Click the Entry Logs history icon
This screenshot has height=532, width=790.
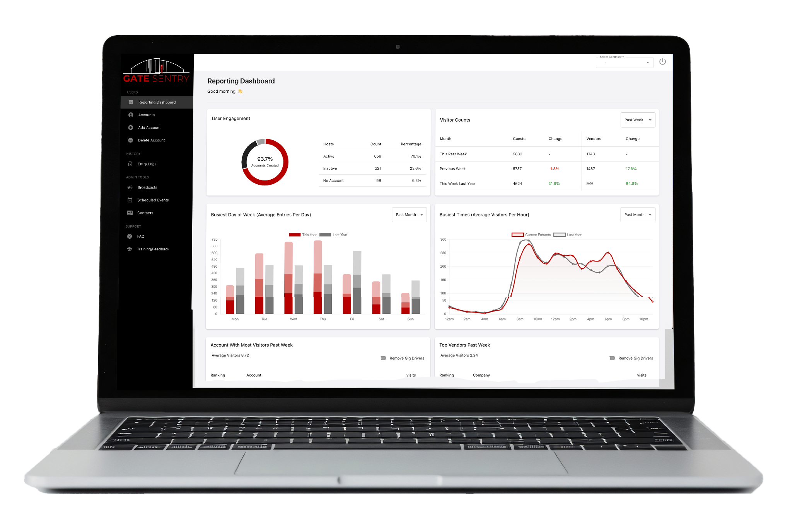[x=131, y=163]
